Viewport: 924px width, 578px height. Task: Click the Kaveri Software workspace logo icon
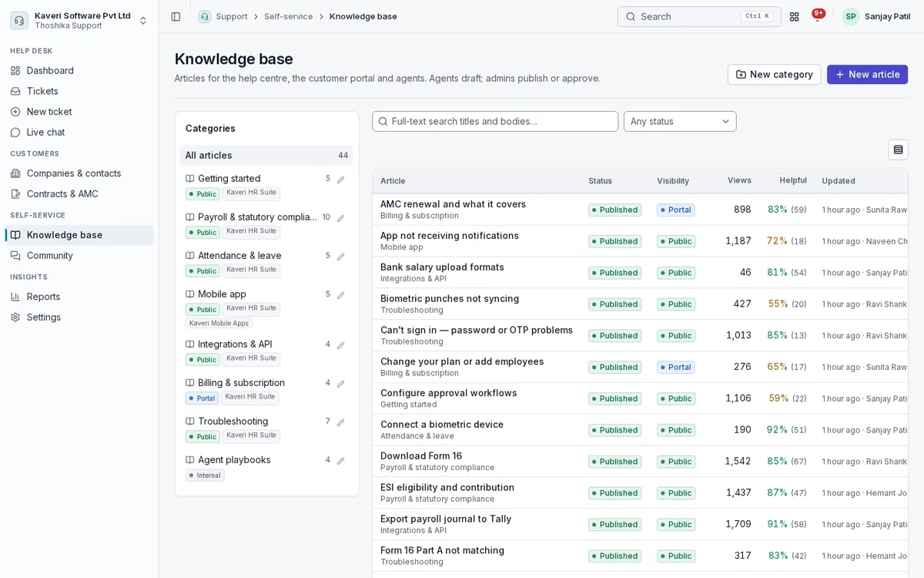point(19,20)
